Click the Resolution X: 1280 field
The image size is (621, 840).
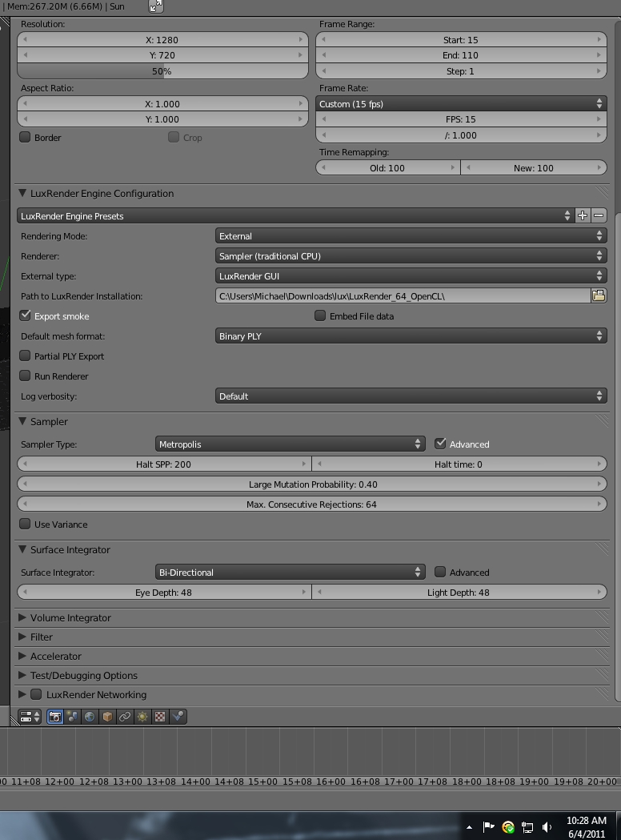click(x=162, y=40)
